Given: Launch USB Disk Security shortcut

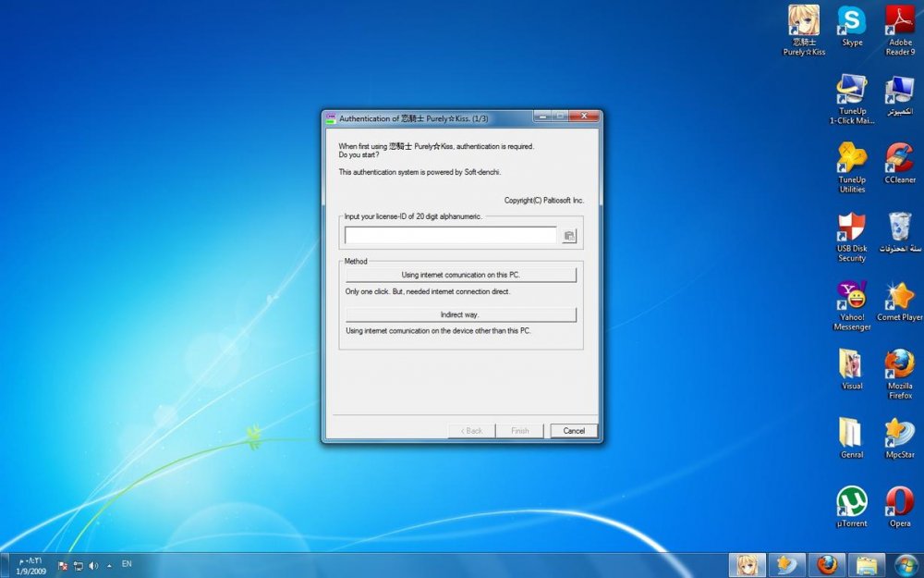Looking at the screenshot, I should 852,228.
